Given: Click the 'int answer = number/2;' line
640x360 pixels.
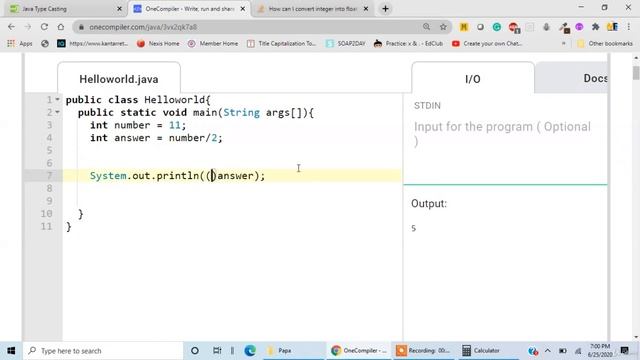Looking at the screenshot, I should tap(156, 138).
